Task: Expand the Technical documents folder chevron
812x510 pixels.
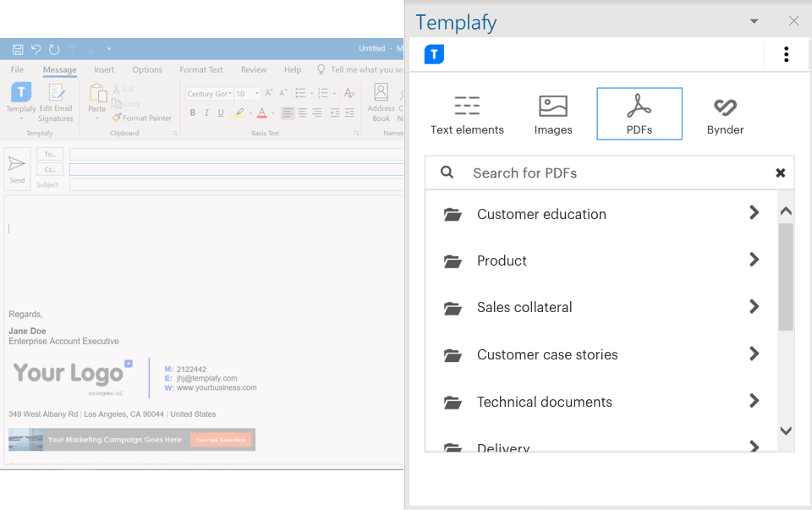Action: 754,401
